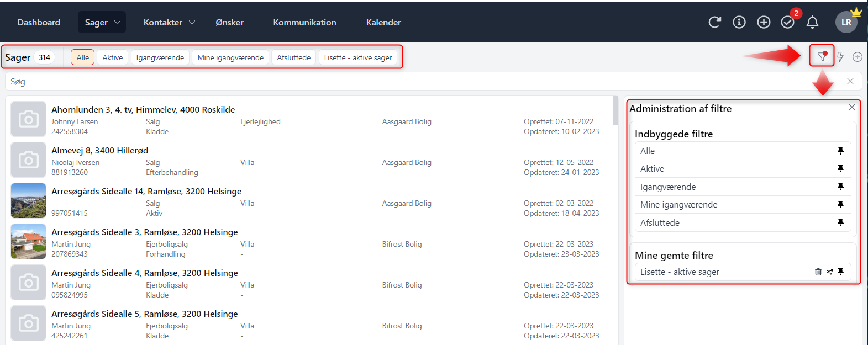
Task: Open the case 'Almevej 8, 3400 Hillerød'
Action: pyautogui.click(x=100, y=150)
